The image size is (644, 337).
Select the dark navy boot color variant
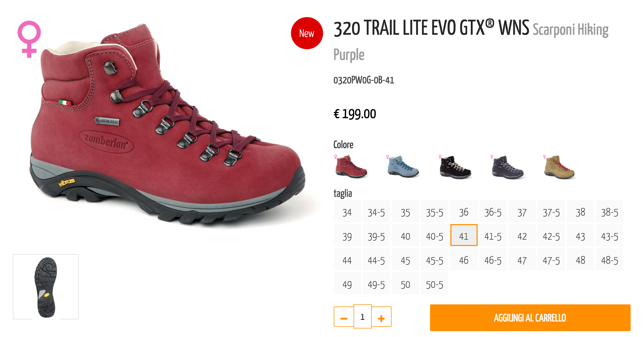pyautogui.click(x=507, y=166)
